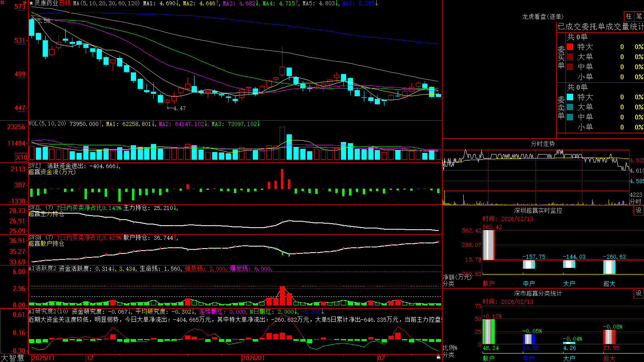Click 时间: 2026/02/13 in 实时监控 panel
Image resolution: width=644 pixels, height=362 pixels.
[x=508, y=219]
